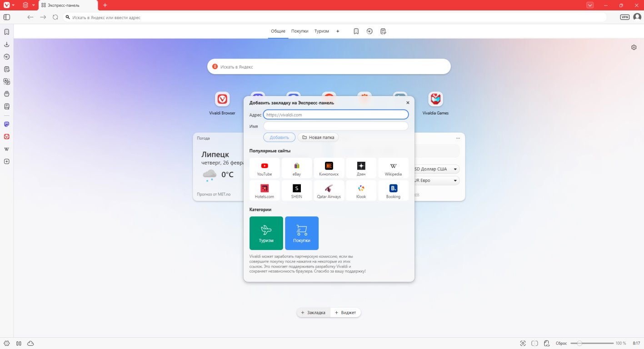This screenshot has height=349, width=644.
Task: Toggle tab tiling in the status bar
Action: (535, 343)
